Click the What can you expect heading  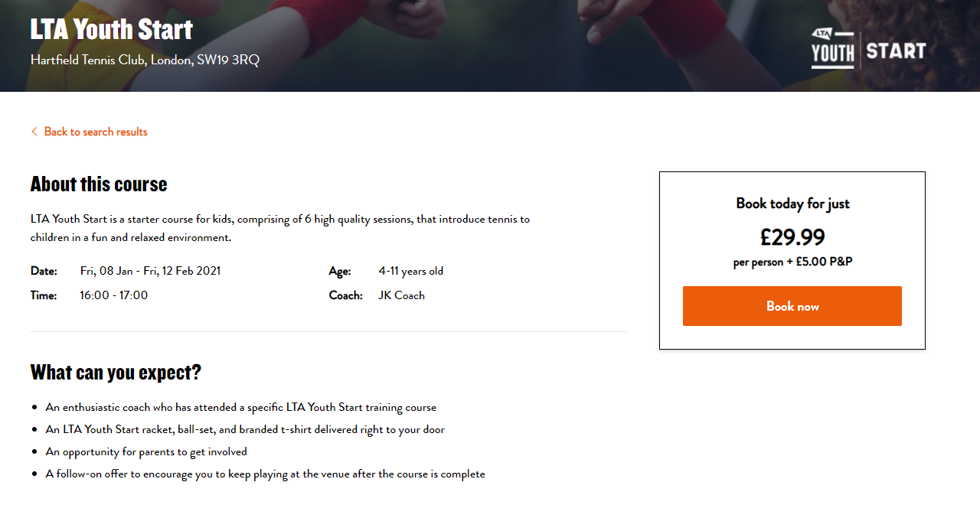point(116,373)
